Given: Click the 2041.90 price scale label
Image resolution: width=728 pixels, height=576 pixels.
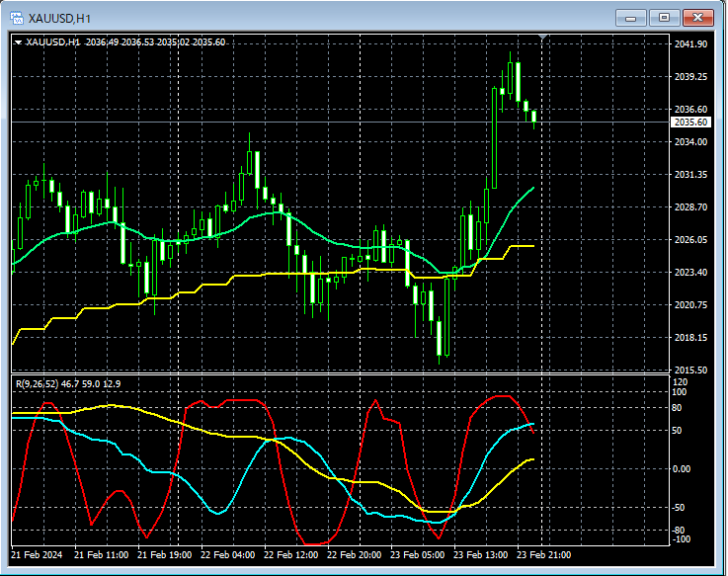Looking at the screenshot, I should (689, 44).
